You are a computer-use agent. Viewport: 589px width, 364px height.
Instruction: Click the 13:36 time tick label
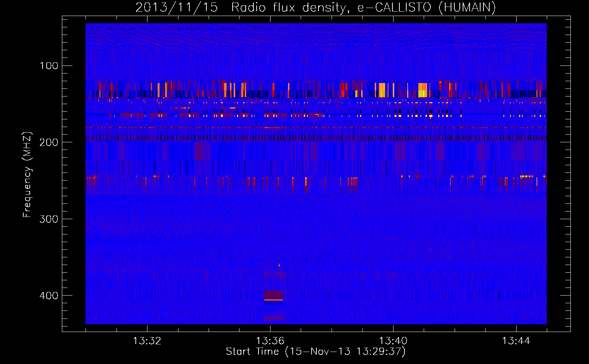tap(270, 341)
